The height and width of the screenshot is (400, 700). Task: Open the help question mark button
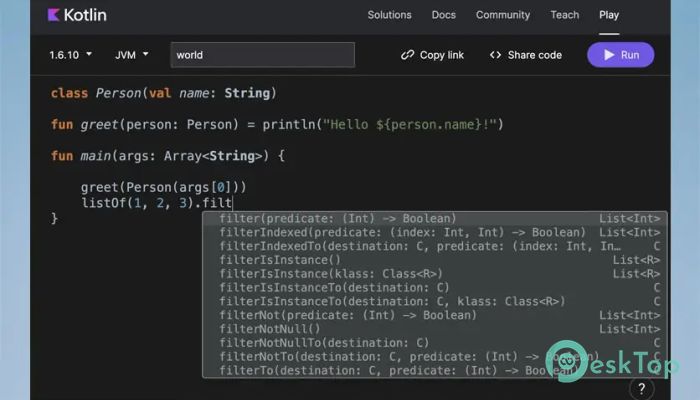pyautogui.click(x=642, y=389)
